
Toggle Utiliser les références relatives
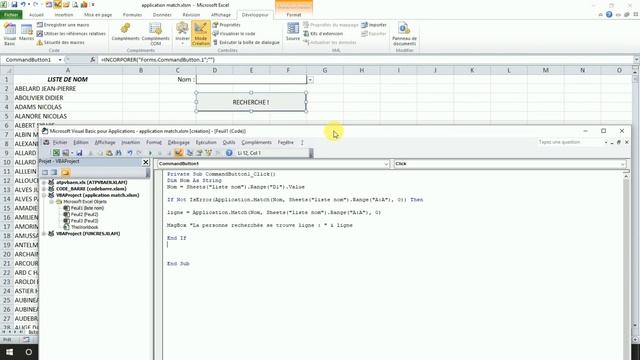click(x=71, y=33)
